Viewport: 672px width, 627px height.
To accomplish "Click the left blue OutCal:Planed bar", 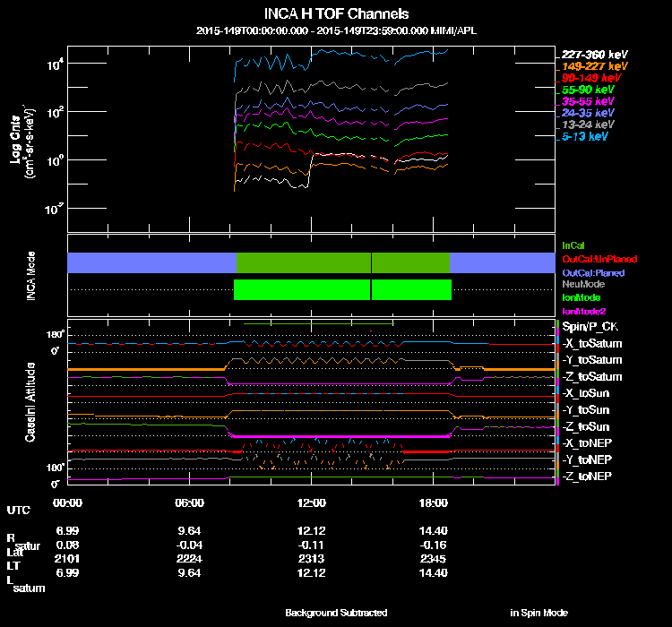I will 151,262.
